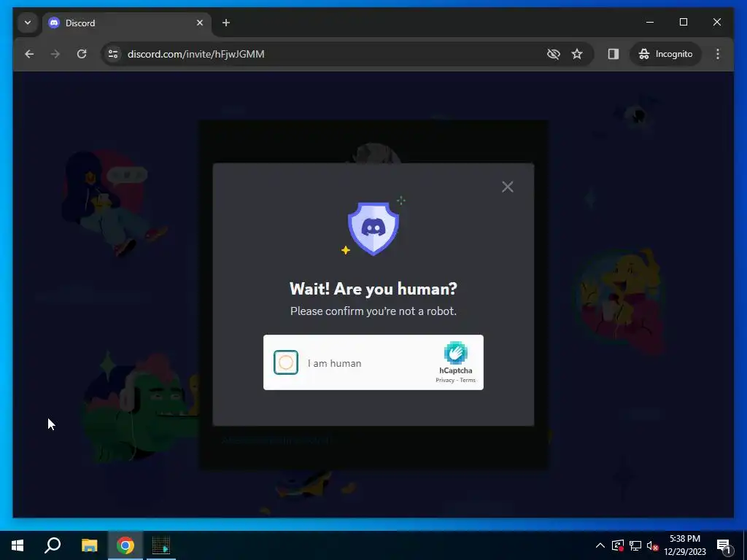Show hidden system tray icons
747x560 pixels.
(x=600, y=545)
